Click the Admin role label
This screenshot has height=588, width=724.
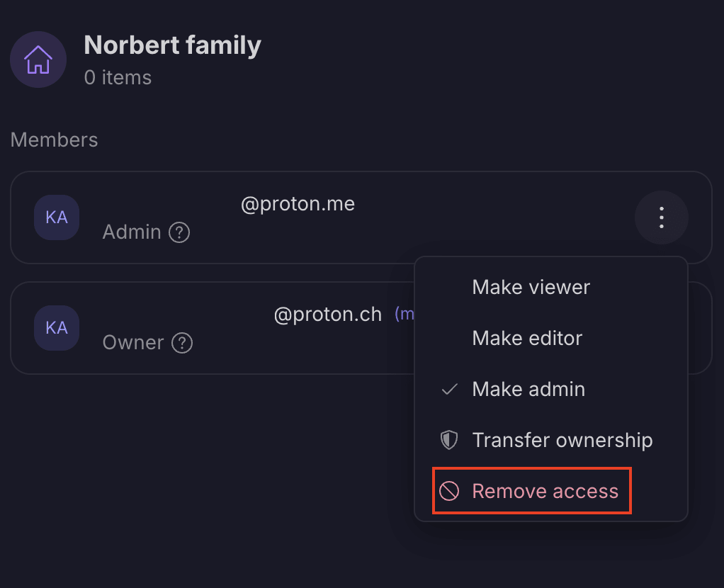(132, 232)
